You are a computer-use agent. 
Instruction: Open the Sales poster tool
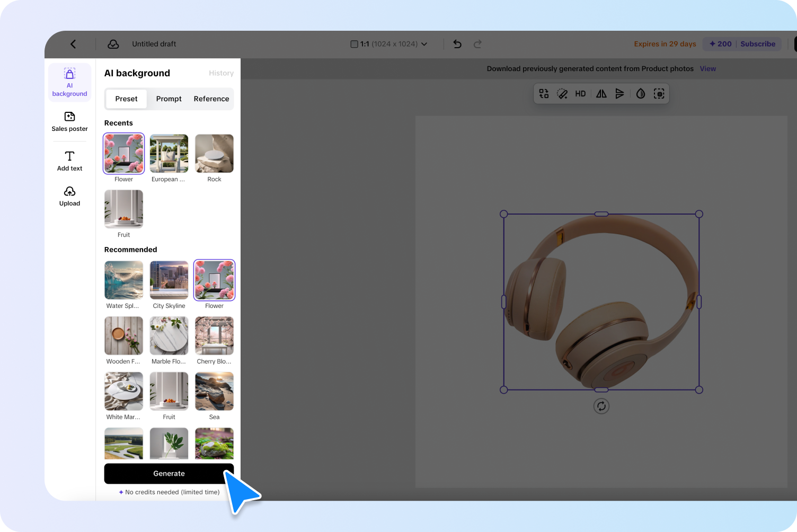pyautogui.click(x=69, y=121)
